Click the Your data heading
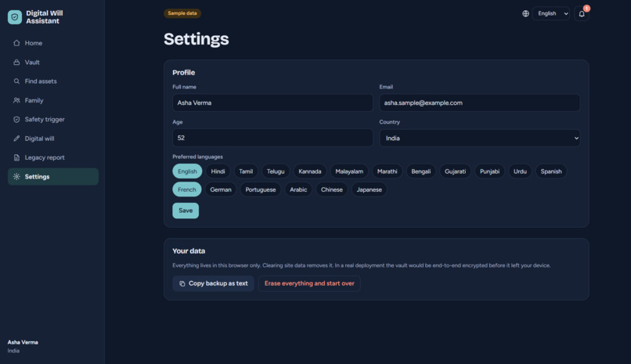This screenshot has height=364, width=631. 189,251
